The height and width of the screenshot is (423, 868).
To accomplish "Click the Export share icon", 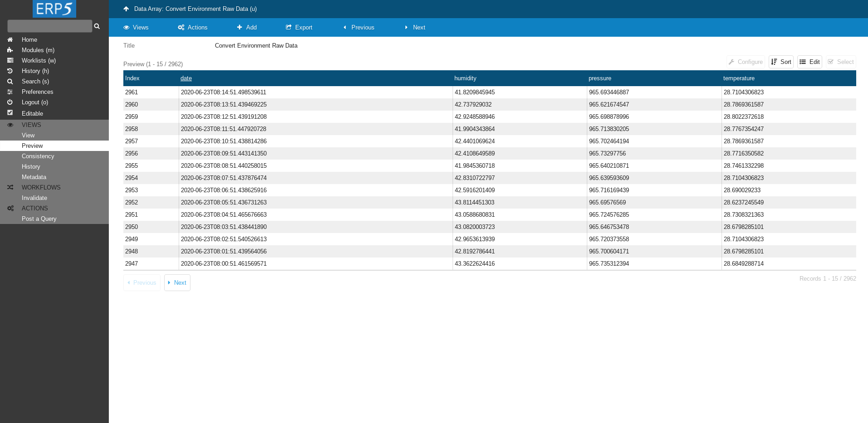I will coord(288,28).
